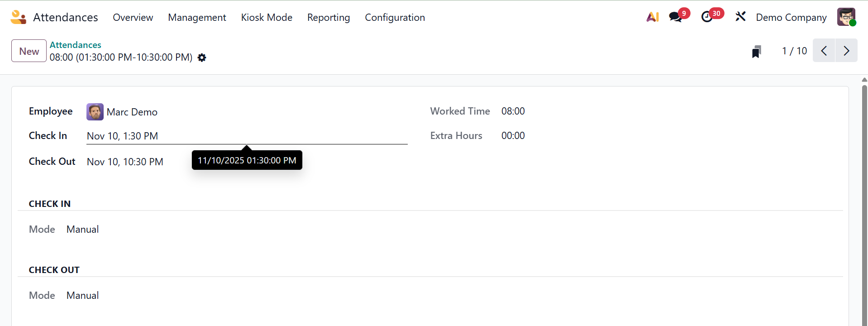
Task: Open the record actions gear icon
Action: click(202, 58)
